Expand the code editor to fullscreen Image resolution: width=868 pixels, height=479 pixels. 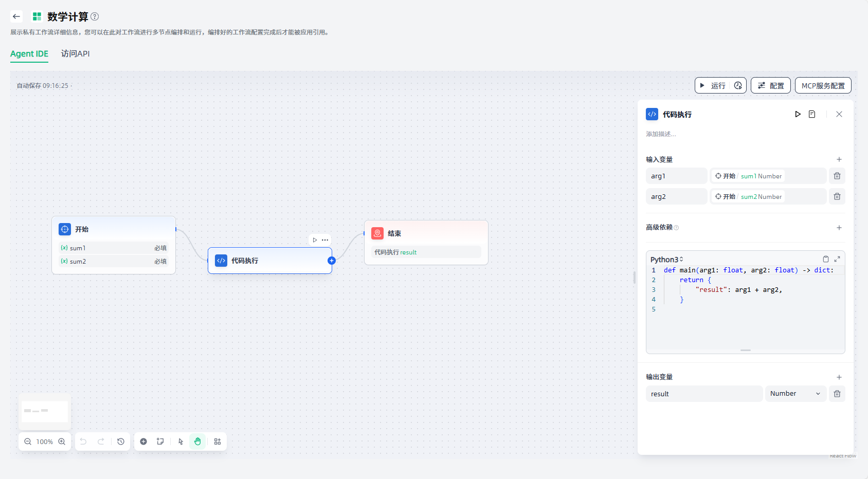[x=837, y=259]
